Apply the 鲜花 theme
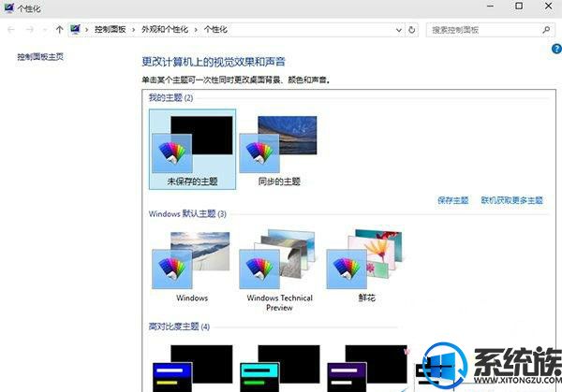 pos(366,267)
